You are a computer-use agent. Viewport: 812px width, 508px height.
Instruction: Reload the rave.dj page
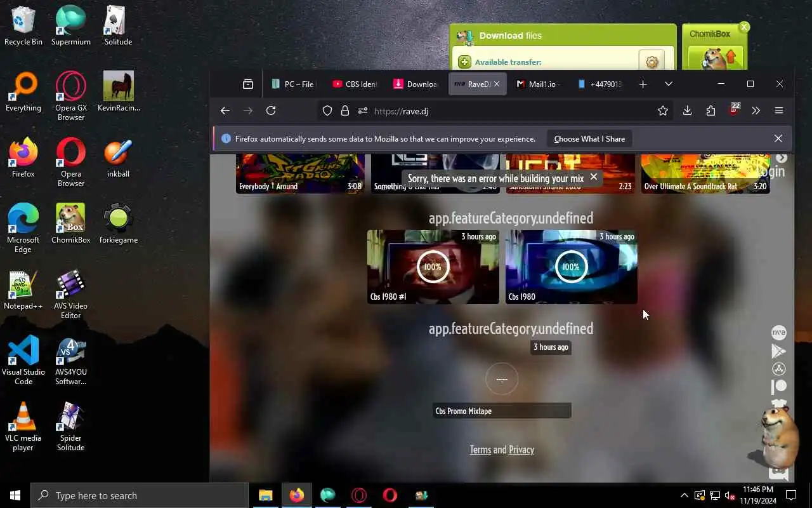[271, 110]
